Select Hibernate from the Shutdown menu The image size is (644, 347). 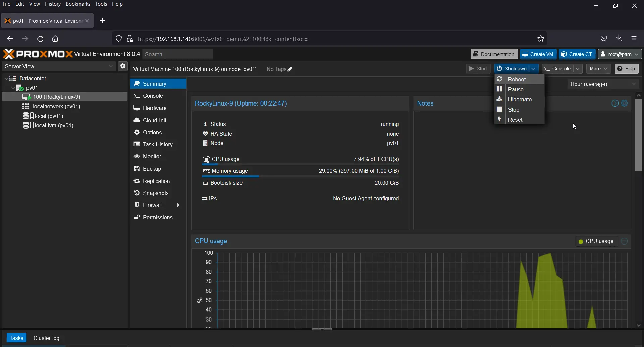[519, 99]
